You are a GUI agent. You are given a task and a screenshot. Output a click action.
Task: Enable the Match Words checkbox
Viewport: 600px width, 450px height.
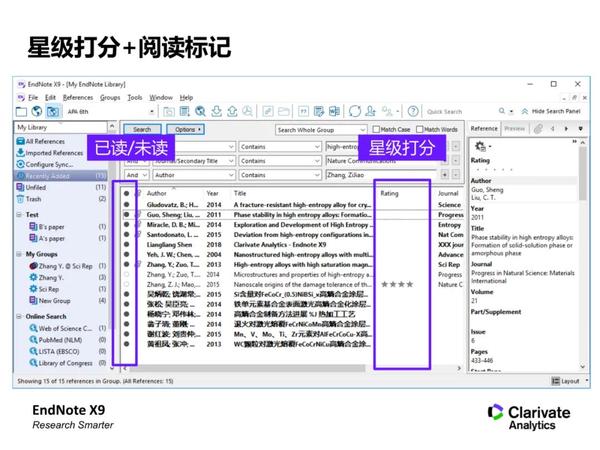420,129
